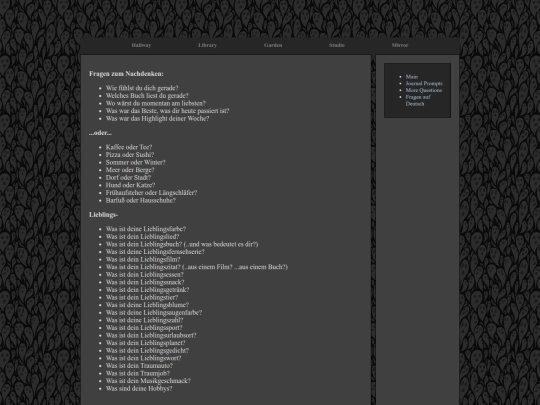Click 'Kaffee oder Tee?'
The image size is (540, 405).
pyautogui.click(x=129, y=147)
